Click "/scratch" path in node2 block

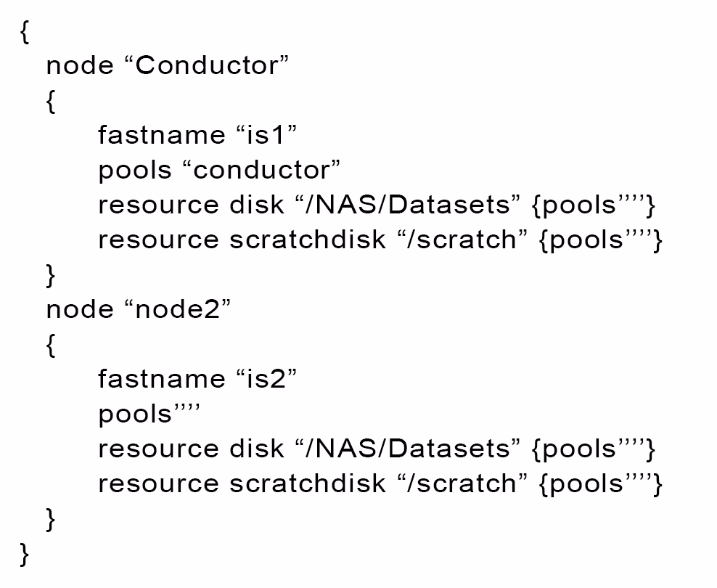[x=463, y=483]
